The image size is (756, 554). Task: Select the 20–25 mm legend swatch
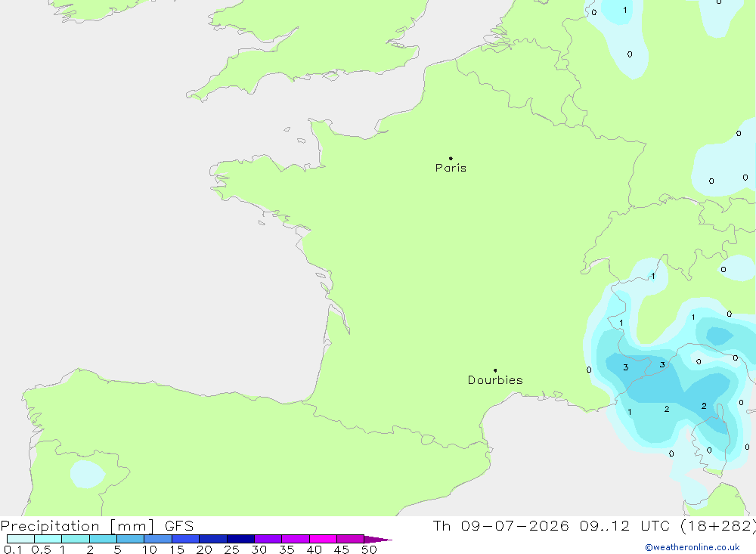point(213,539)
